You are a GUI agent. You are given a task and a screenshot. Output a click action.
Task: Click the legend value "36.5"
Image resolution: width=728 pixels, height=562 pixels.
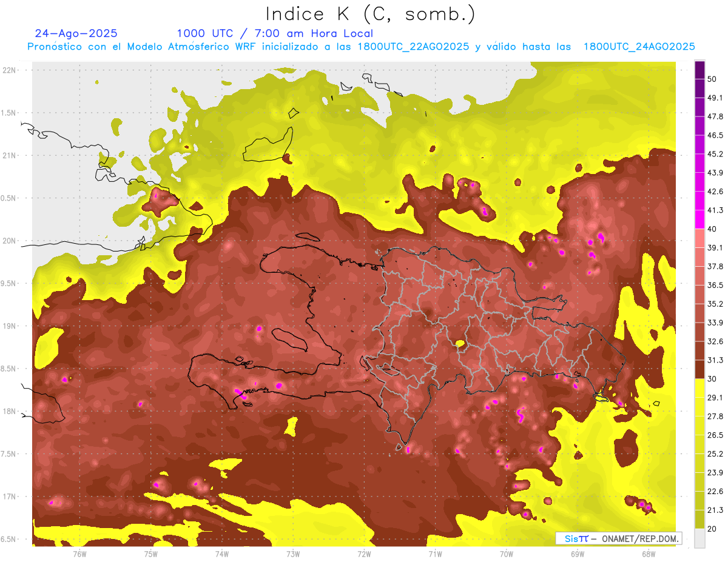(715, 286)
